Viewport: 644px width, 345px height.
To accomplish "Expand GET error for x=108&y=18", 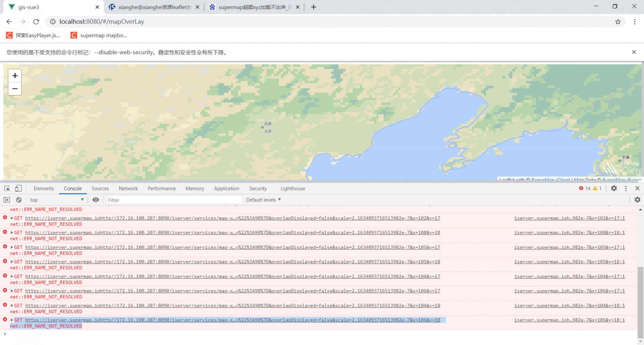I will point(12,233).
